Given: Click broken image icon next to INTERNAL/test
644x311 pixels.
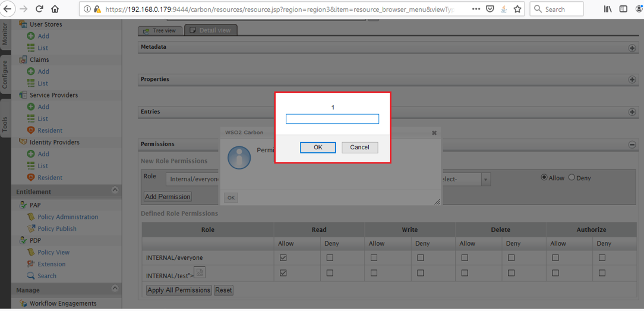Looking at the screenshot, I should coord(199,272).
